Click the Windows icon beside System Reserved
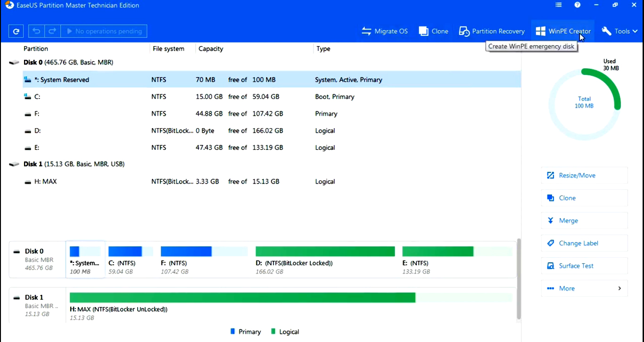The image size is (644, 342). pos(27,80)
